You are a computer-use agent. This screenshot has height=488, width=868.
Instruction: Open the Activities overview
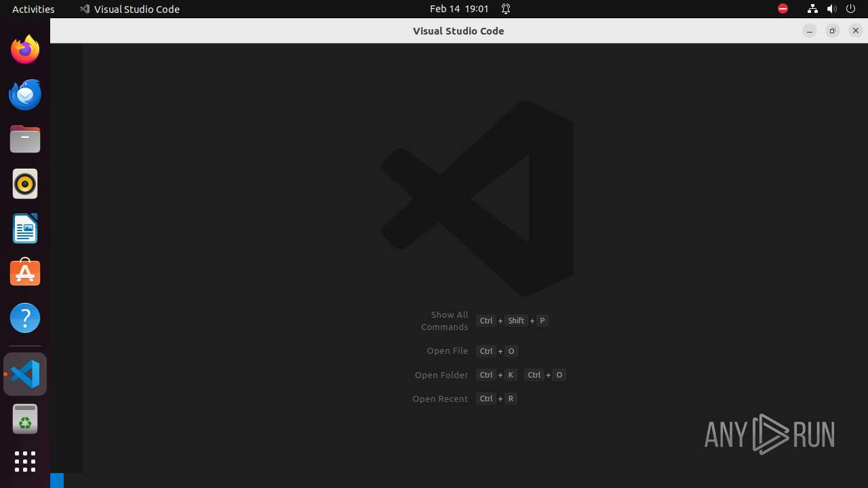pyautogui.click(x=33, y=9)
